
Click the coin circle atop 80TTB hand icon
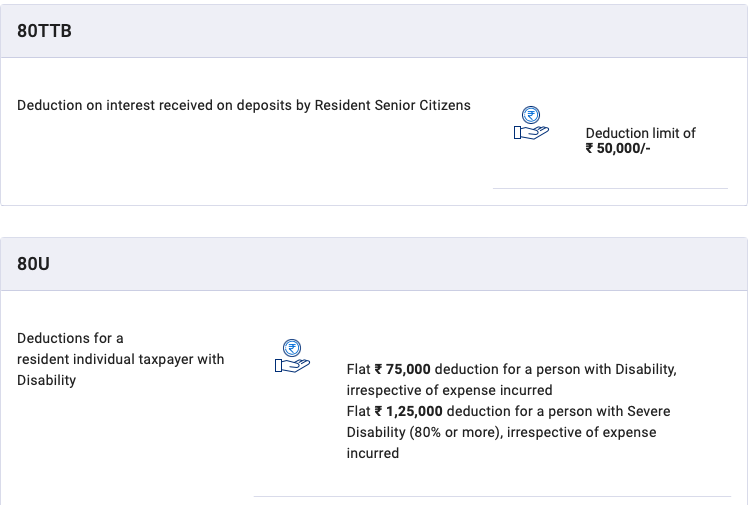tap(531, 115)
